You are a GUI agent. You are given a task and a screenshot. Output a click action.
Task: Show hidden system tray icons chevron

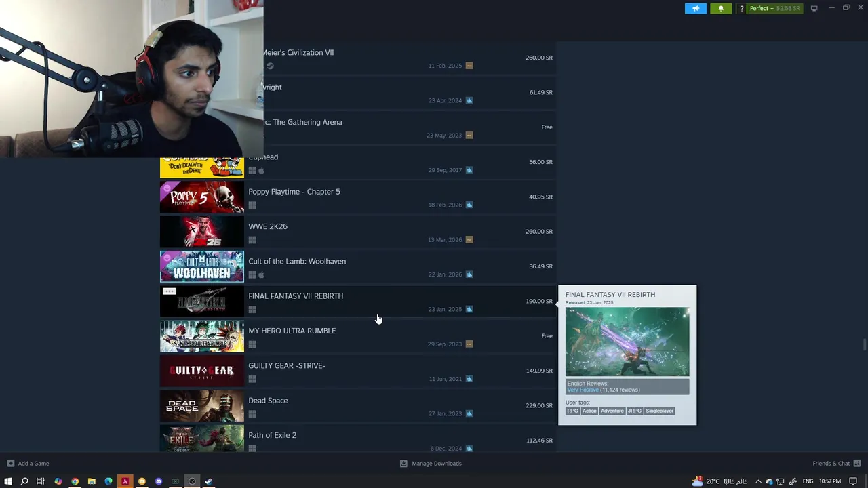pyautogui.click(x=758, y=481)
